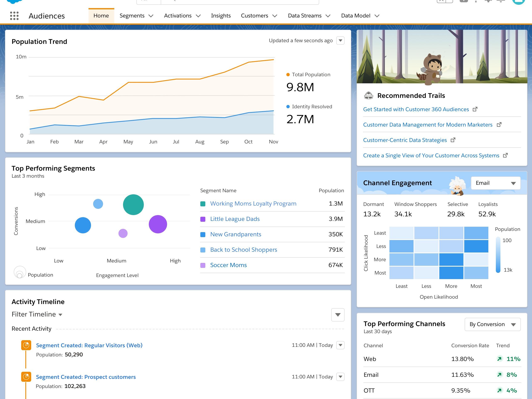The image size is (532, 399).
Task: Click light blue swatch beside Back to School Shoppers
Action: coord(203,250)
